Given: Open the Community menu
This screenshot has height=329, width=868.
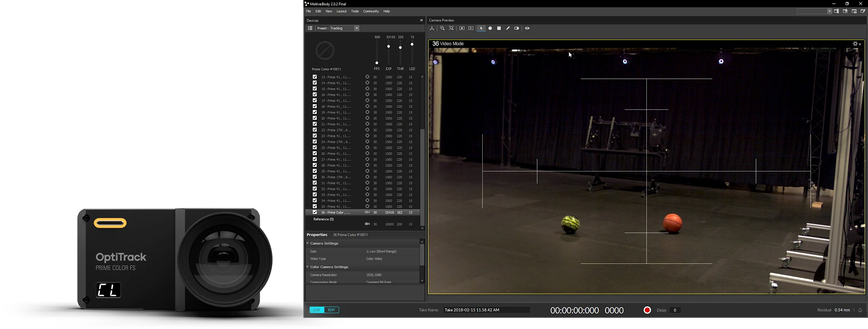Looking at the screenshot, I should (371, 11).
